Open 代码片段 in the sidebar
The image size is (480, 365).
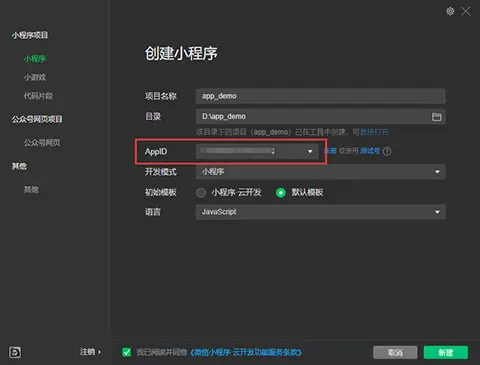38,96
